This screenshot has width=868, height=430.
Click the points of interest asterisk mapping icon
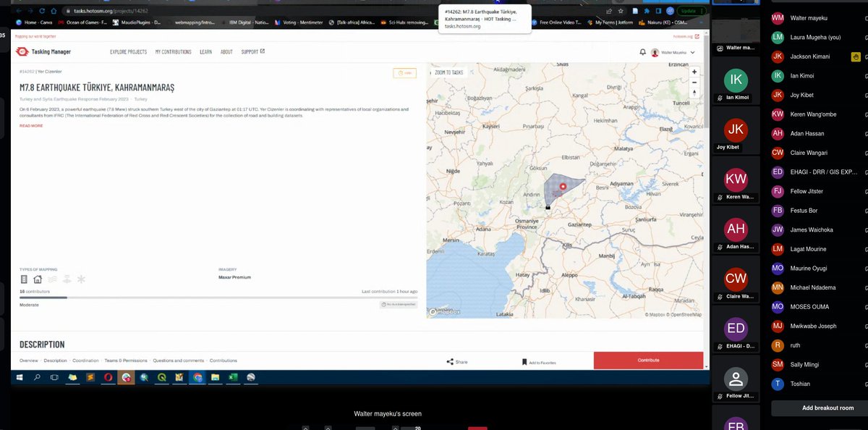tap(81, 279)
